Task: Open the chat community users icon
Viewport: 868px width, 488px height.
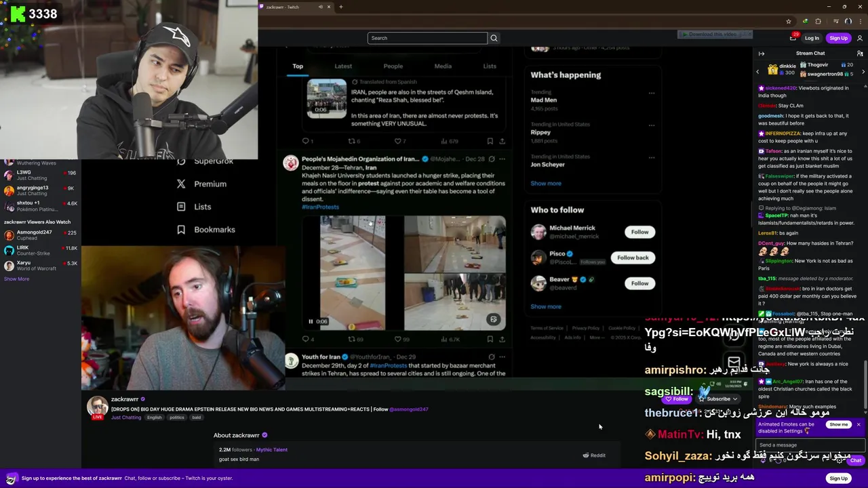Action: click(x=860, y=54)
